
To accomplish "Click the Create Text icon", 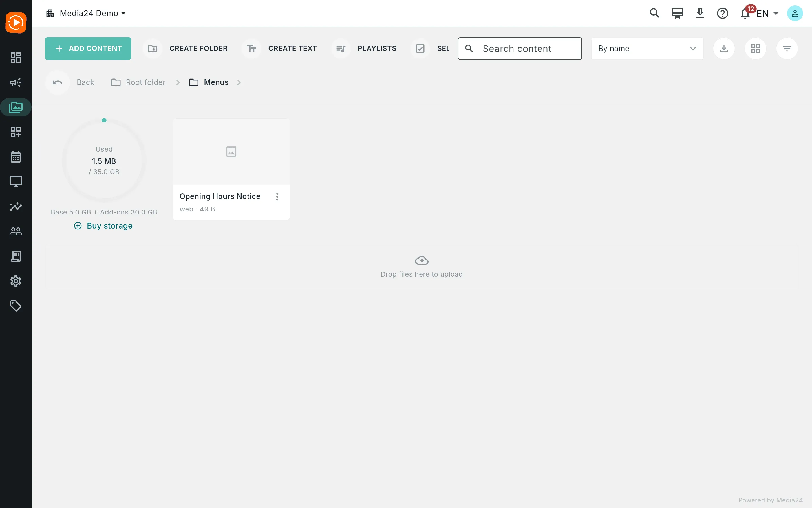I will click(251, 49).
